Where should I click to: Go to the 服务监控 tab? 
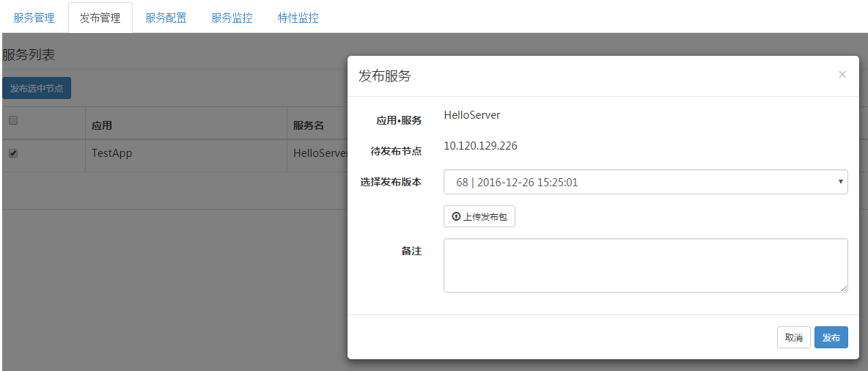232,18
